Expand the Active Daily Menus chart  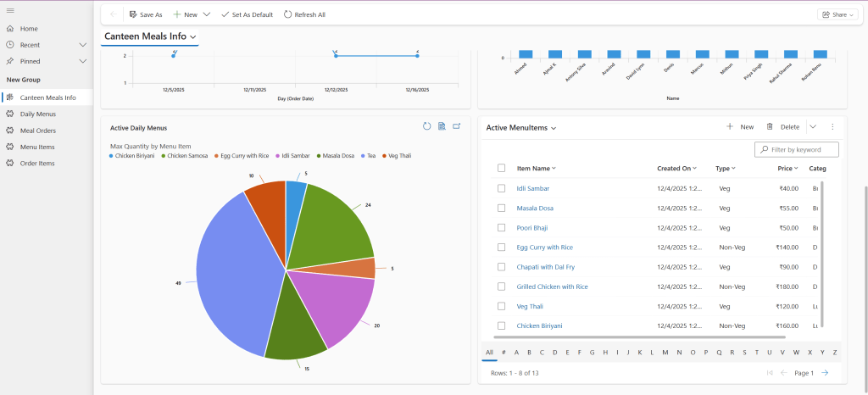coord(456,126)
